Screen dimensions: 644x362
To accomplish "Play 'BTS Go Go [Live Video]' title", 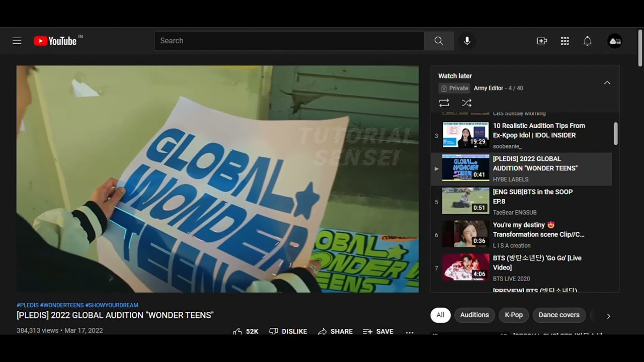I will (537, 263).
